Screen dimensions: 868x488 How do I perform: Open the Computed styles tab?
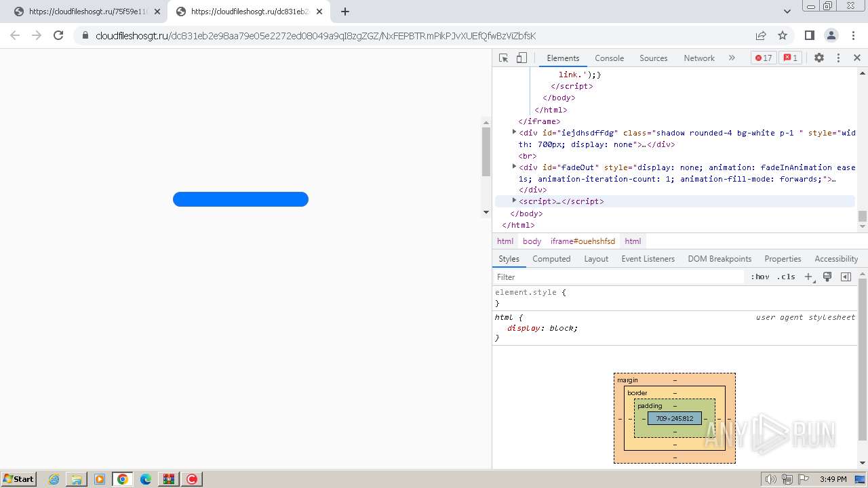point(551,259)
